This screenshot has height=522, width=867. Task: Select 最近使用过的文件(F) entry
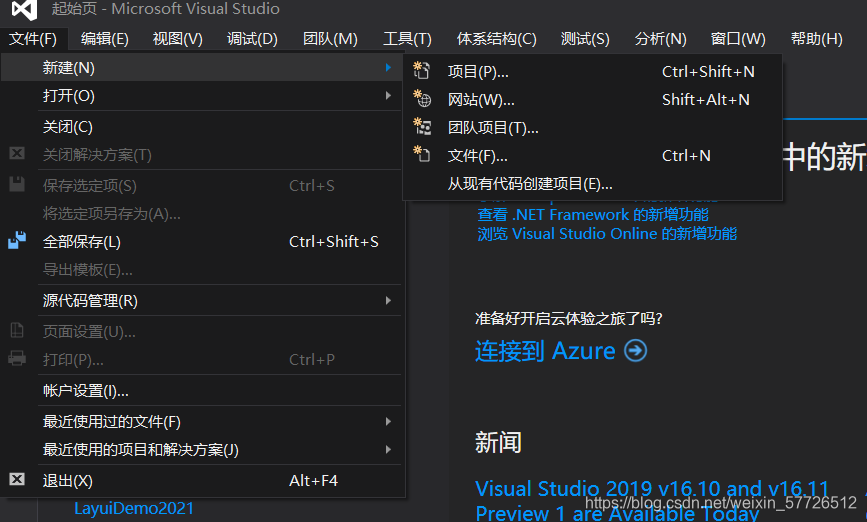[x=201, y=421]
